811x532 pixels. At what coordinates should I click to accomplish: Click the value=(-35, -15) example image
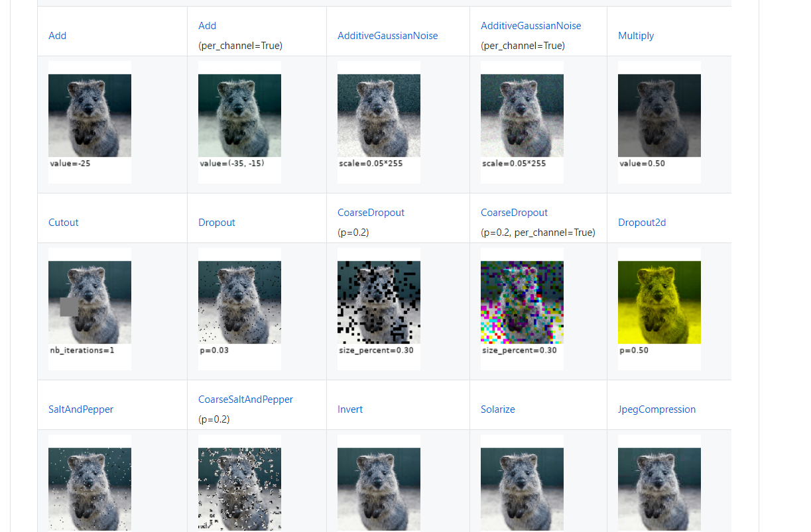pyautogui.click(x=239, y=122)
